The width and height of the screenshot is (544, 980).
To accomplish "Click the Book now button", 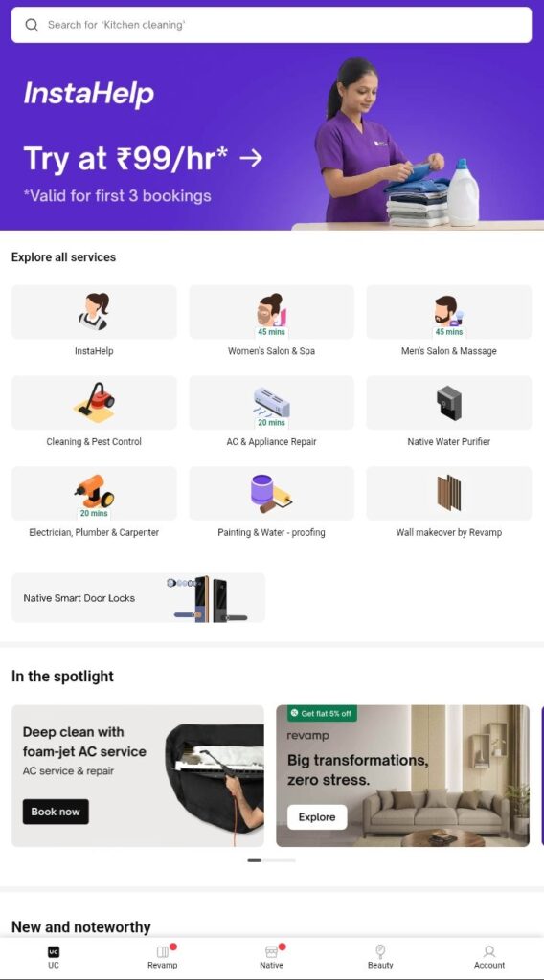I will point(56,812).
